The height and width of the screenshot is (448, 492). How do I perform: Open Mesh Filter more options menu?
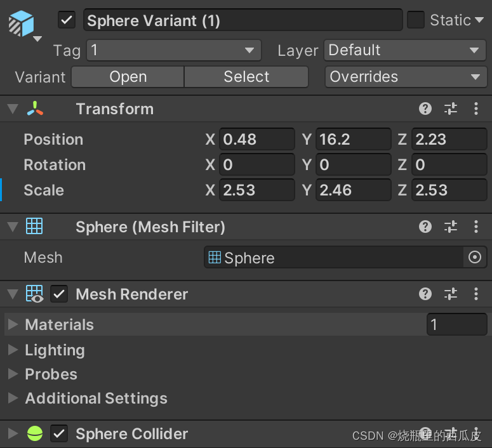tap(476, 227)
